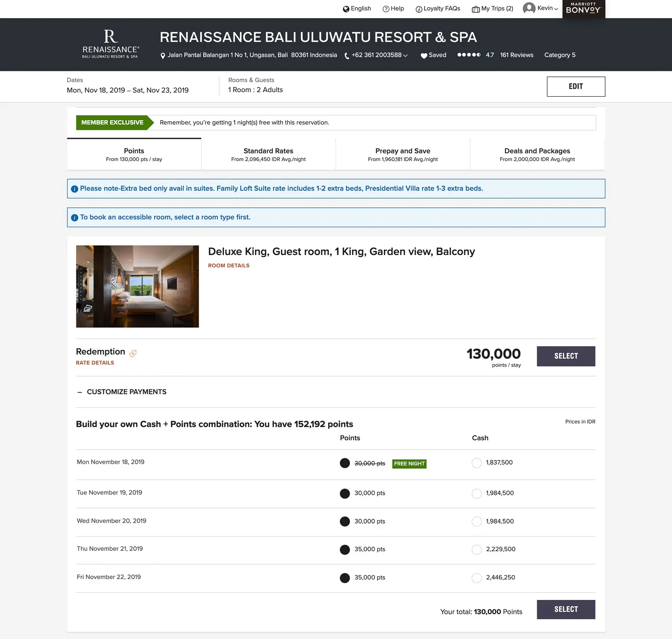Collapse the Customize Payments section
This screenshot has width=672, height=639.
click(80, 392)
